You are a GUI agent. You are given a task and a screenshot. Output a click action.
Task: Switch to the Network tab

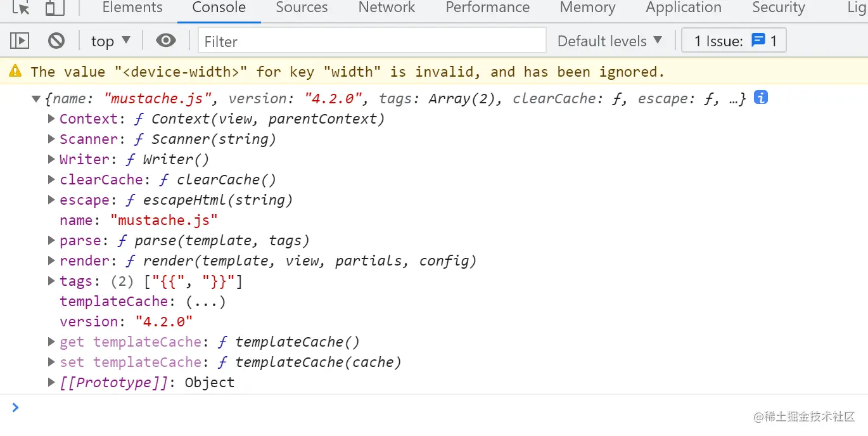pos(386,8)
